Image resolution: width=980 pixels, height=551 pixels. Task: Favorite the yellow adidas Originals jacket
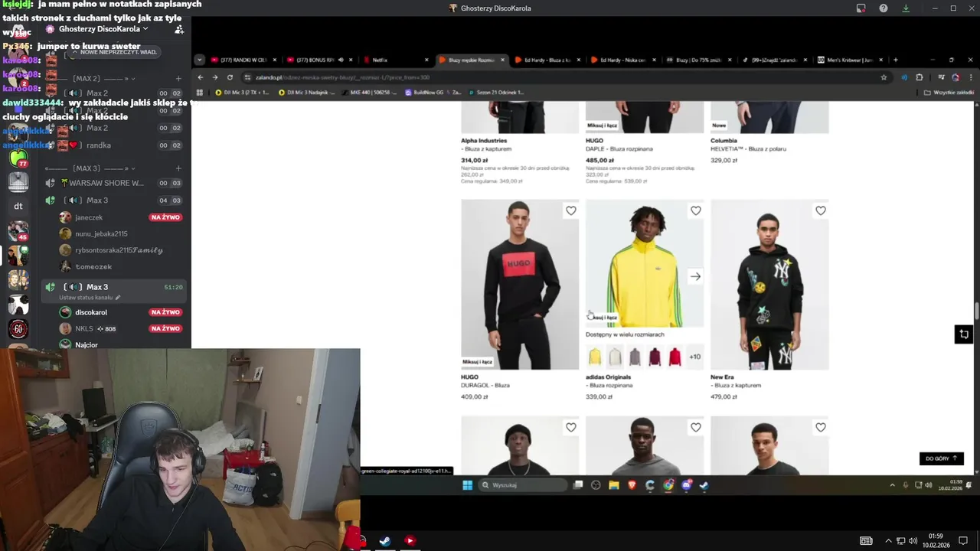[695, 210]
